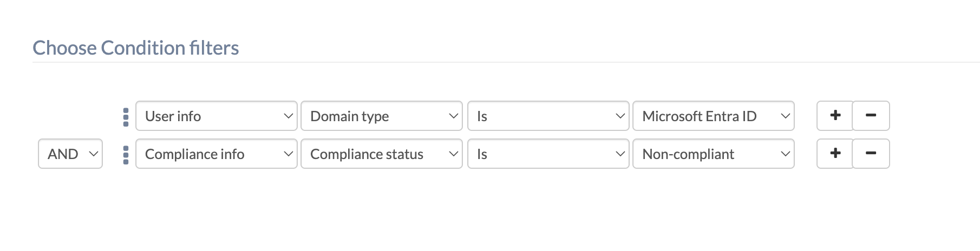The image size is (980, 251).
Task: Grab the drag handle of User info row
Action: click(126, 117)
